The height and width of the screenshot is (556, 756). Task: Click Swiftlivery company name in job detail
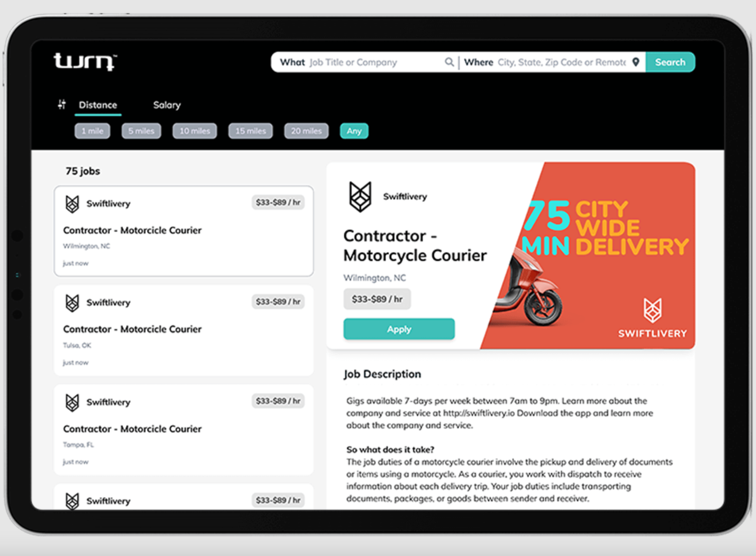click(405, 196)
